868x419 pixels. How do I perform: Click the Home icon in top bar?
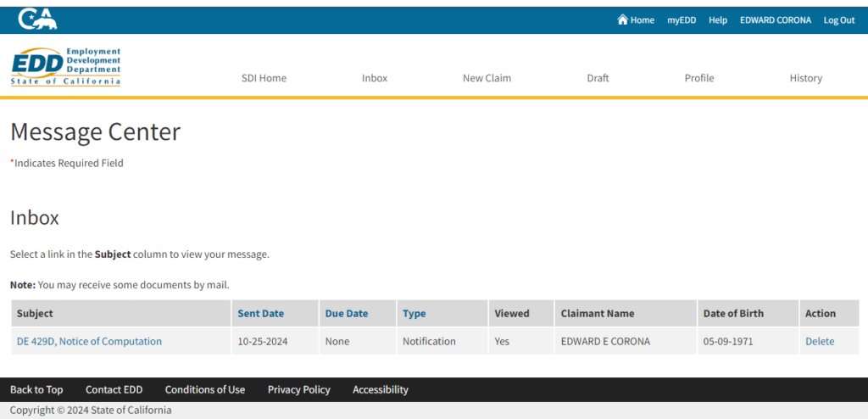[623, 20]
